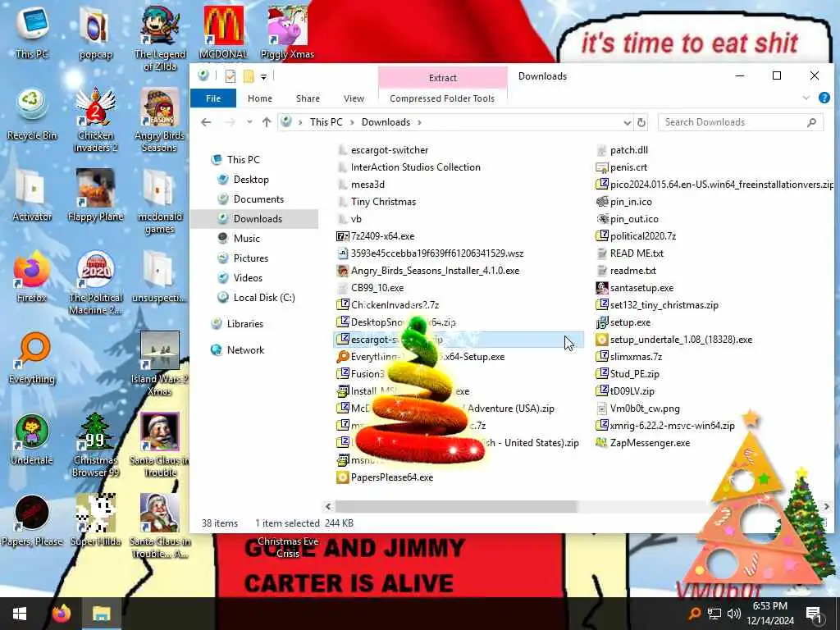Open Explorer help question mark icon
Screen dimensions: 840x630
[x=824, y=98]
